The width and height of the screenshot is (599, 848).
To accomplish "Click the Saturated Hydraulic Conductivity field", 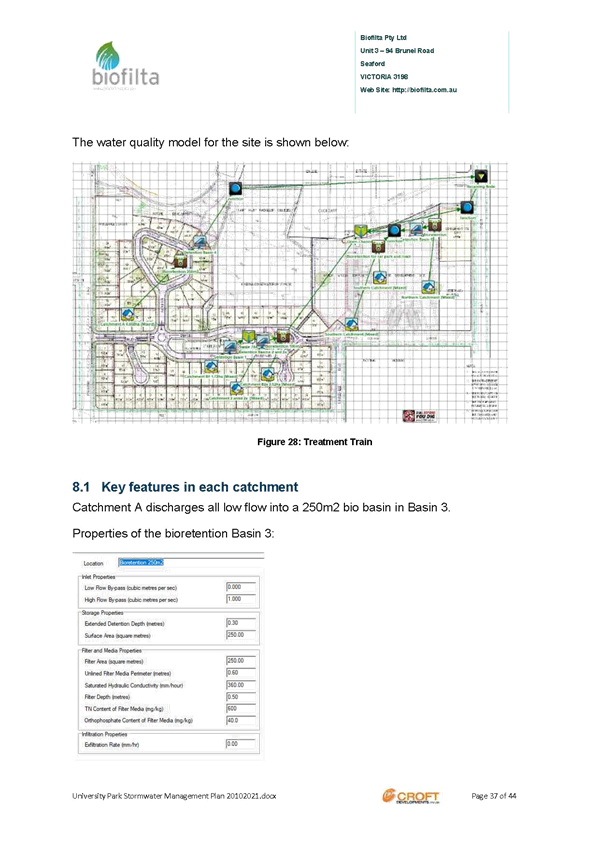I will coord(241,685).
